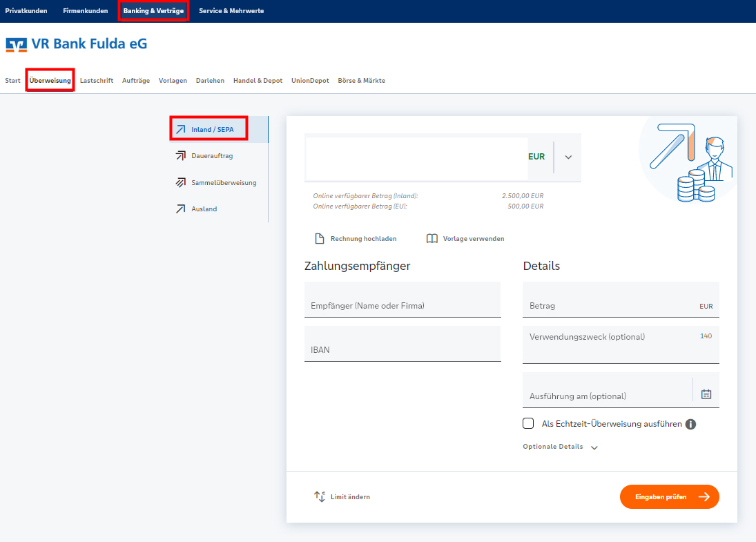Open the Firmenkunden menu
The width and height of the screenshot is (756, 542).
86,10
